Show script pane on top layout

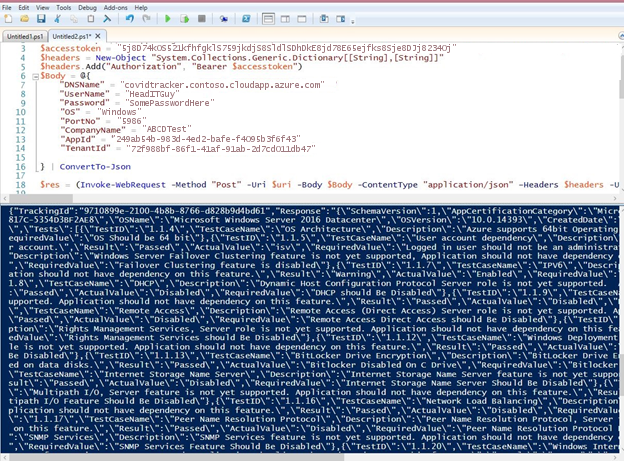[269, 19]
